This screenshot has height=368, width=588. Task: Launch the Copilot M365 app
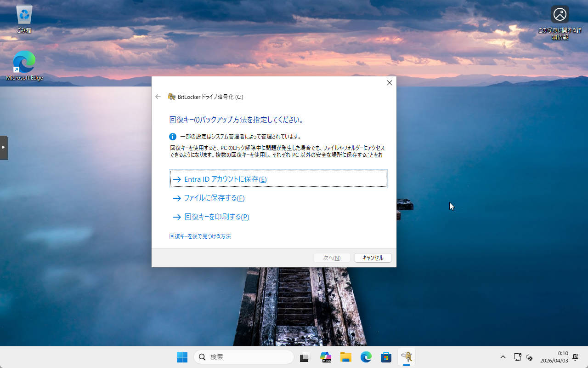coord(326,357)
